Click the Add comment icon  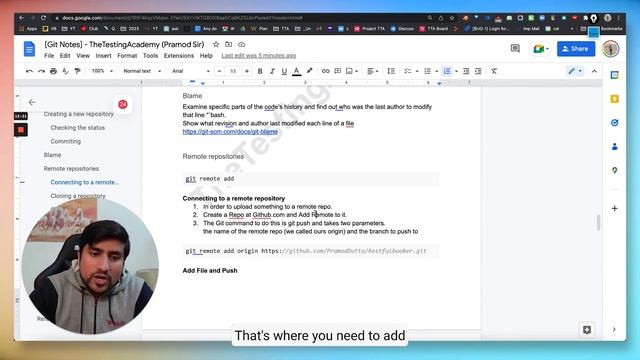pos(338,71)
